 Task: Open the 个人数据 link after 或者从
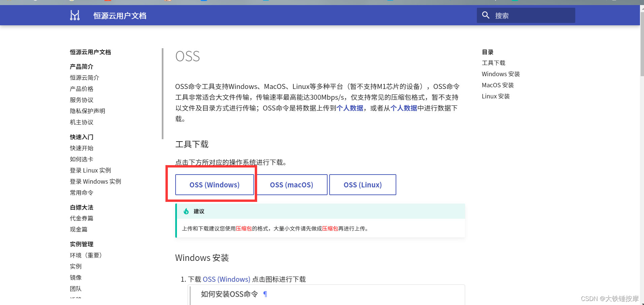tap(404, 108)
